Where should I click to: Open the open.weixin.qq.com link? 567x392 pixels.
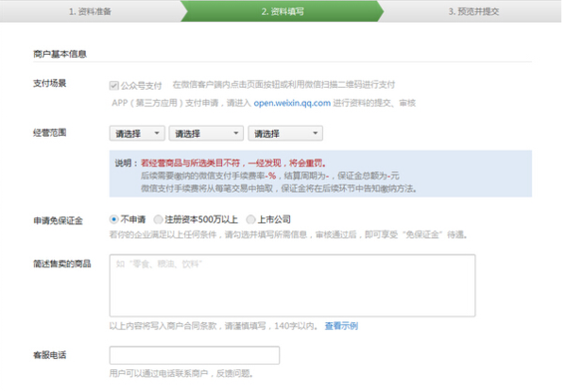click(292, 103)
